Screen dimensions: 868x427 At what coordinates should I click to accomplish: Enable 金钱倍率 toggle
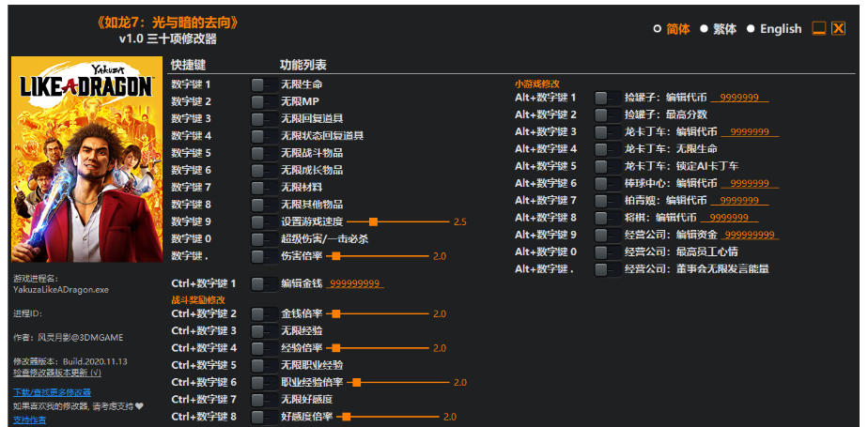263,313
